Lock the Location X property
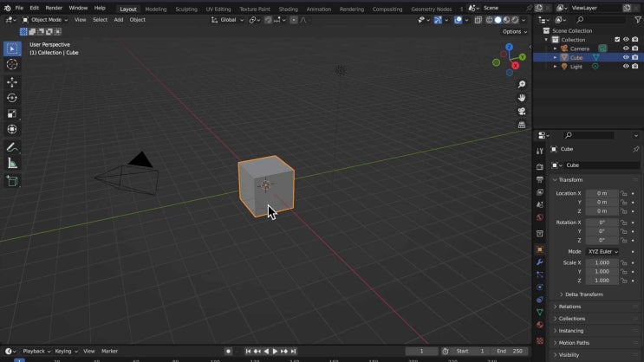The height and width of the screenshot is (362, 644). pos(623,193)
